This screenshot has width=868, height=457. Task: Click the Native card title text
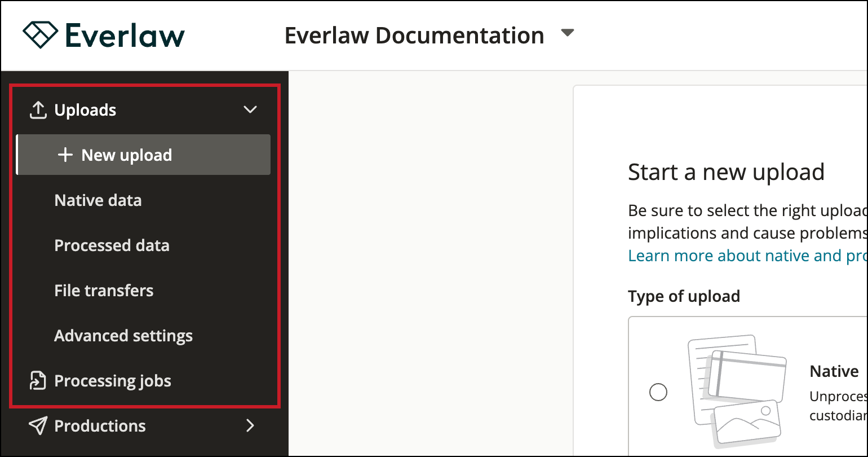[x=834, y=371]
